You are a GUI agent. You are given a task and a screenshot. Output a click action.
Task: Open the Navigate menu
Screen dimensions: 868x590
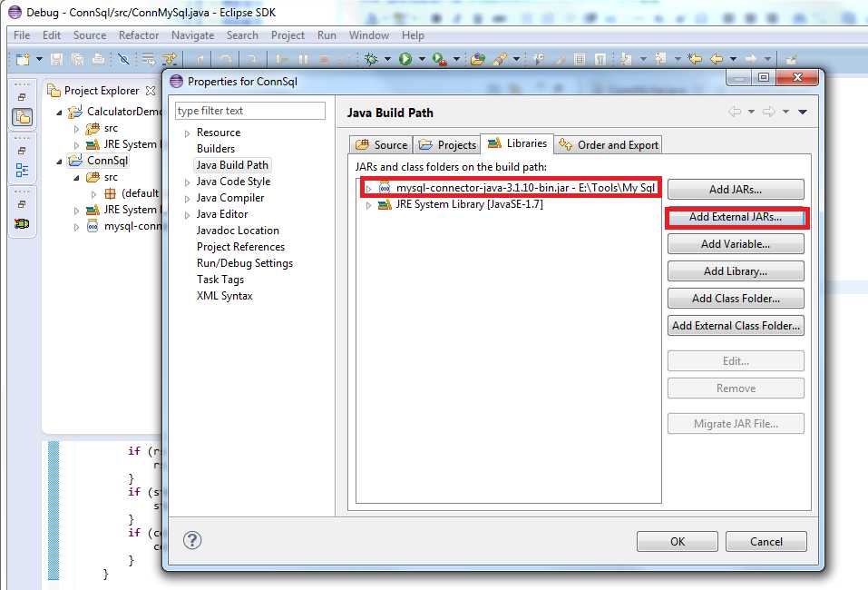click(x=192, y=34)
